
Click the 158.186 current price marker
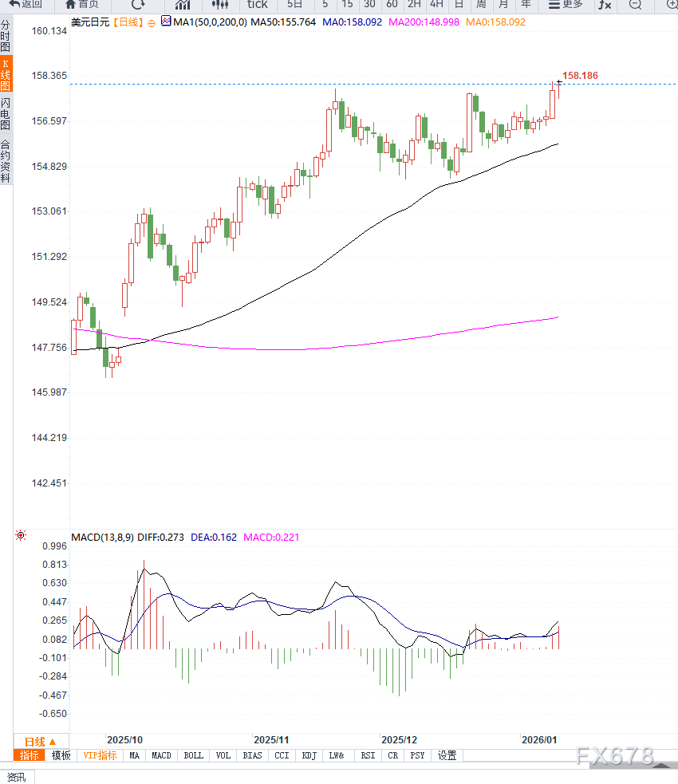[x=580, y=76]
